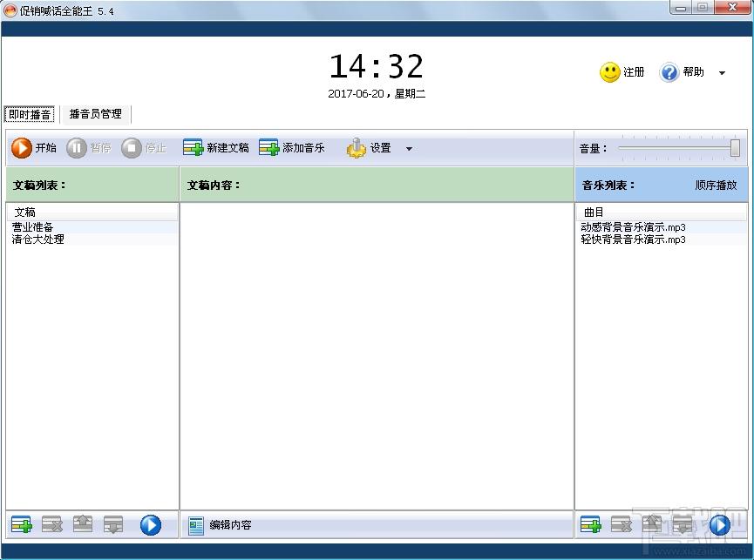Click the smiley face 注册 register button
Screen dimensions: 754x560
click(x=610, y=72)
